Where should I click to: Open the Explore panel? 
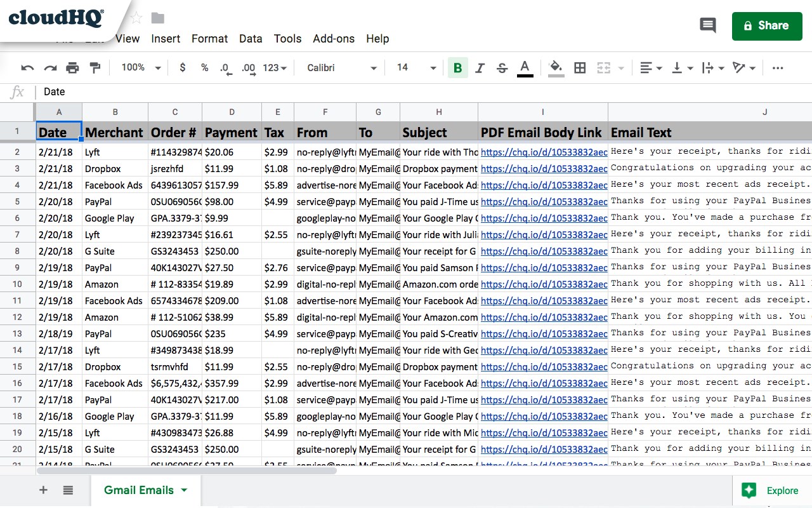(x=772, y=490)
